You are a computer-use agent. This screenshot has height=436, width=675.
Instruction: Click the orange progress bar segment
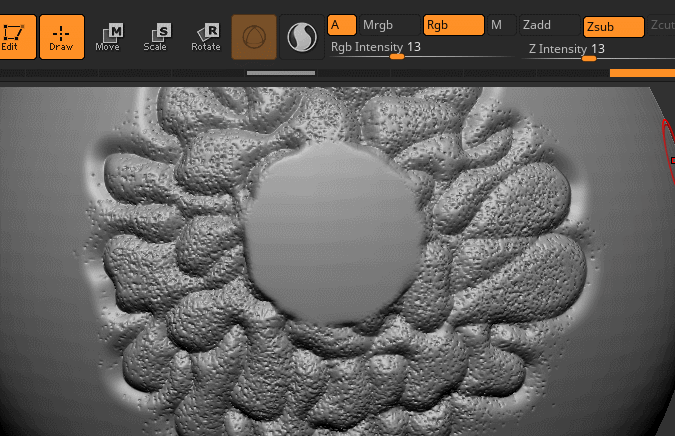coord(642,73)
